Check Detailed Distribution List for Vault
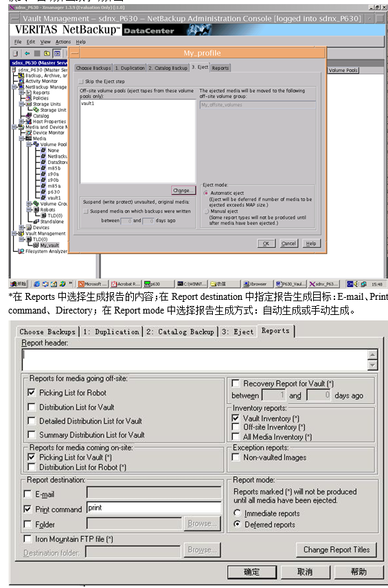Screen dimensions: 388x588 (32, 421)
